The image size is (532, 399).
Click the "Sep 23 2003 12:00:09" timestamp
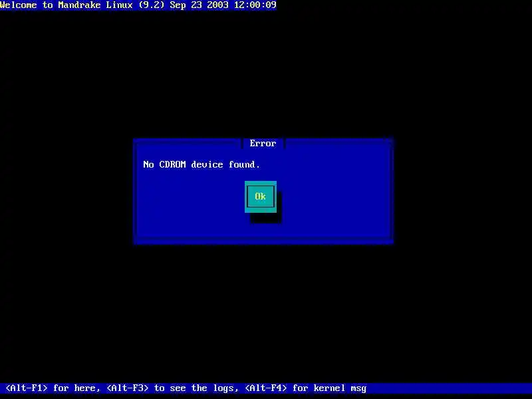[x=223, y=5]
